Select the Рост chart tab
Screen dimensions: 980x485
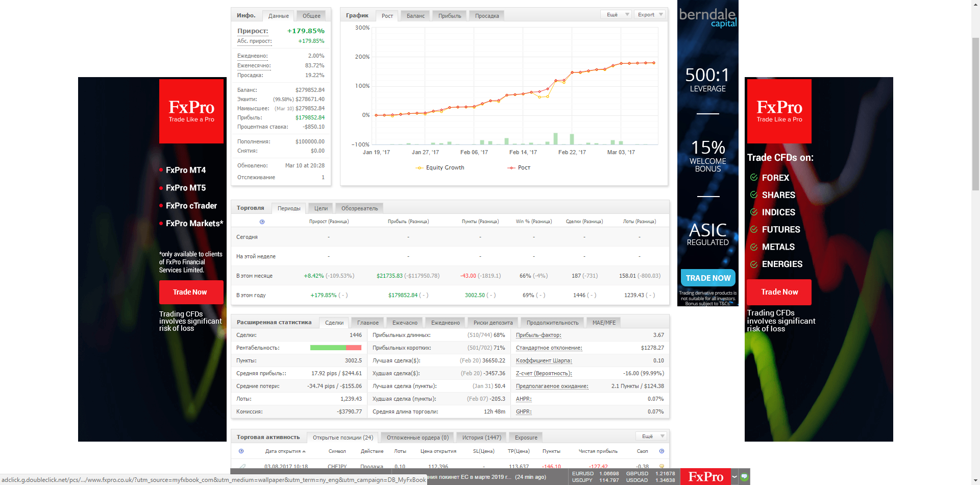point(387,16)
